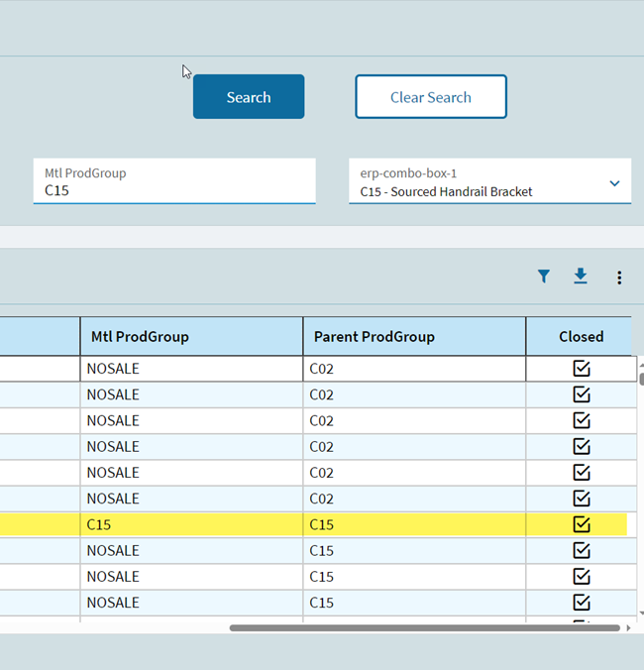This screenshot has height=670, width=644.
Task: Toggle Closed checkbox in highlighted C15 row
Action: coord(582,524)
